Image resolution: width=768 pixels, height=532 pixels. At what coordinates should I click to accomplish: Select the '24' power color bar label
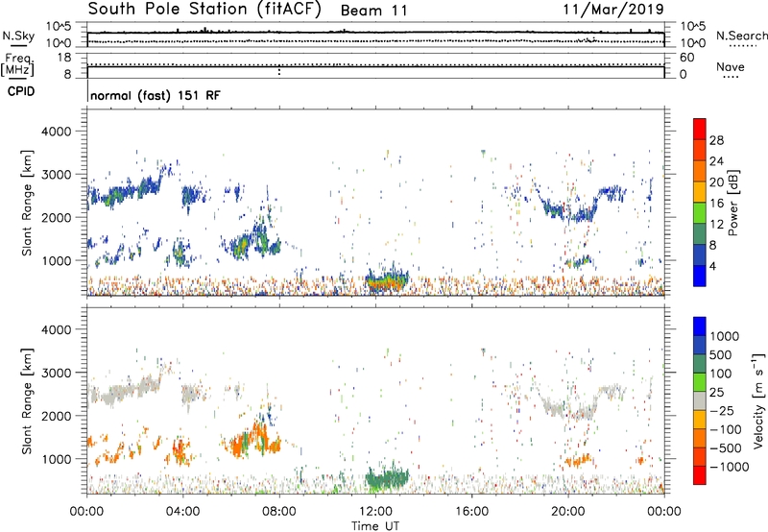click(716, 161)
